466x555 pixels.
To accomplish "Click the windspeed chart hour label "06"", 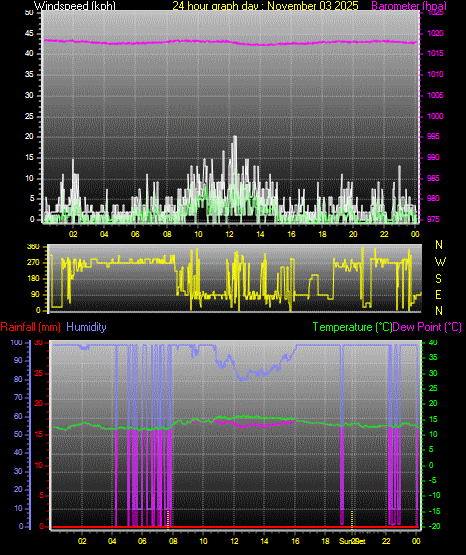I will point(135,234).
